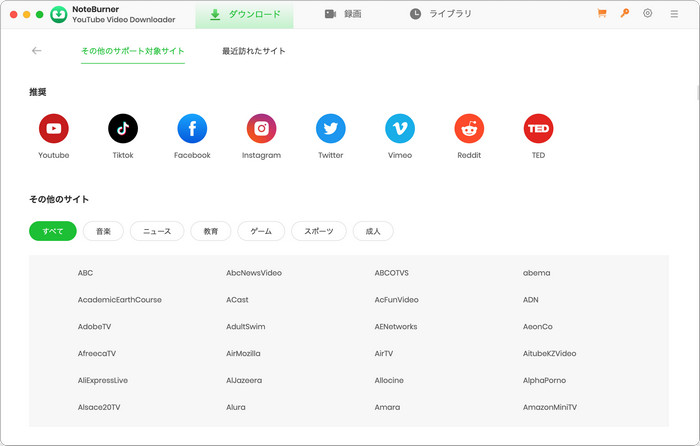The height and width of the screenshot is (446, 700).
Task: Open the AfreecaTV site link
Action: pos(96,353)
